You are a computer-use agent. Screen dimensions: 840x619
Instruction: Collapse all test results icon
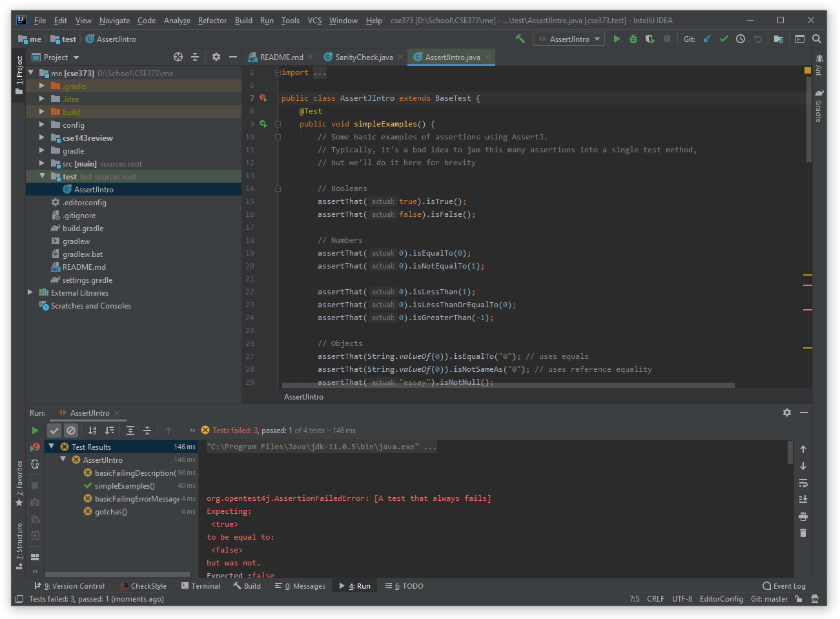pyautogui.click(x=147, y=431)
